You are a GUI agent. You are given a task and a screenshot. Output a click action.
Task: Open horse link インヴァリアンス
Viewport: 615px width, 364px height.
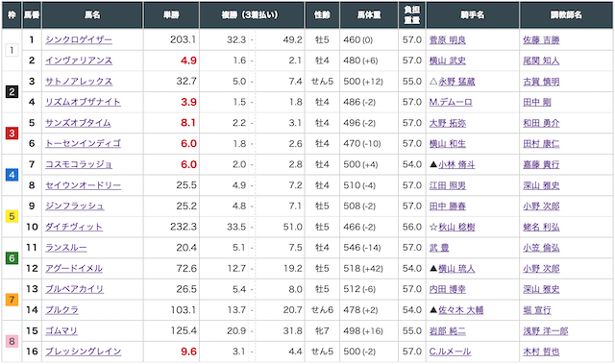click(x=79, y=61)
